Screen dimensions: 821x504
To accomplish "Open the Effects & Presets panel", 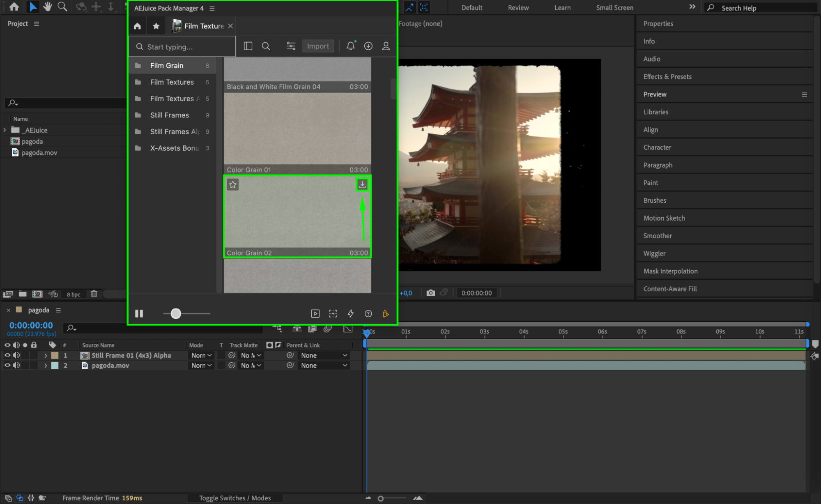I will pyautogui.click(x=667, y=76).
